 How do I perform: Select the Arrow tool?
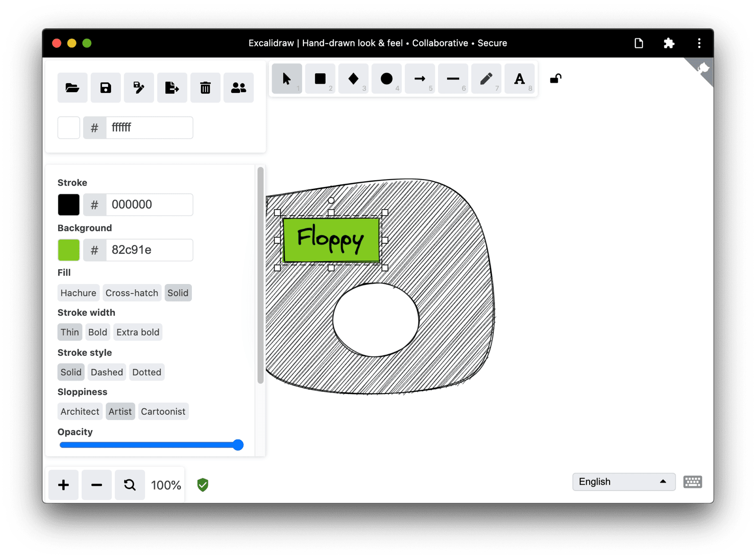click(420, 78)
